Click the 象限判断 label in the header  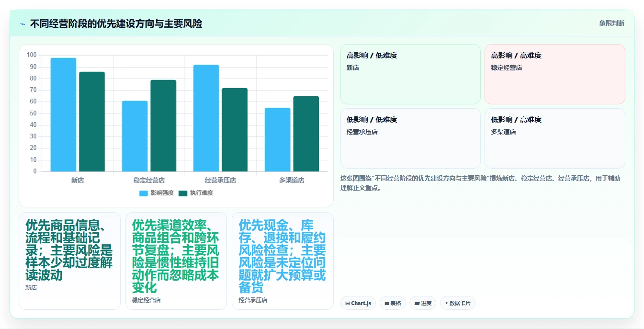pos(611,23)
